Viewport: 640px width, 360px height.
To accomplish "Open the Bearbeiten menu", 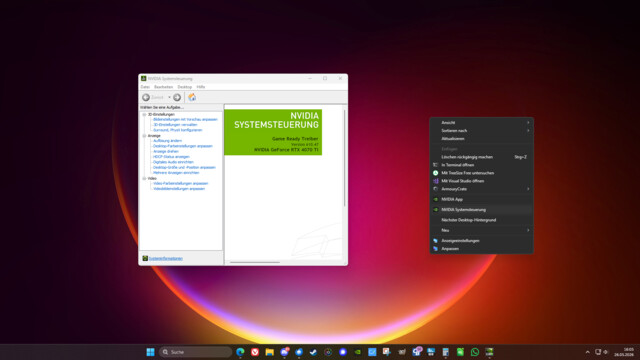I will point(163,87).
